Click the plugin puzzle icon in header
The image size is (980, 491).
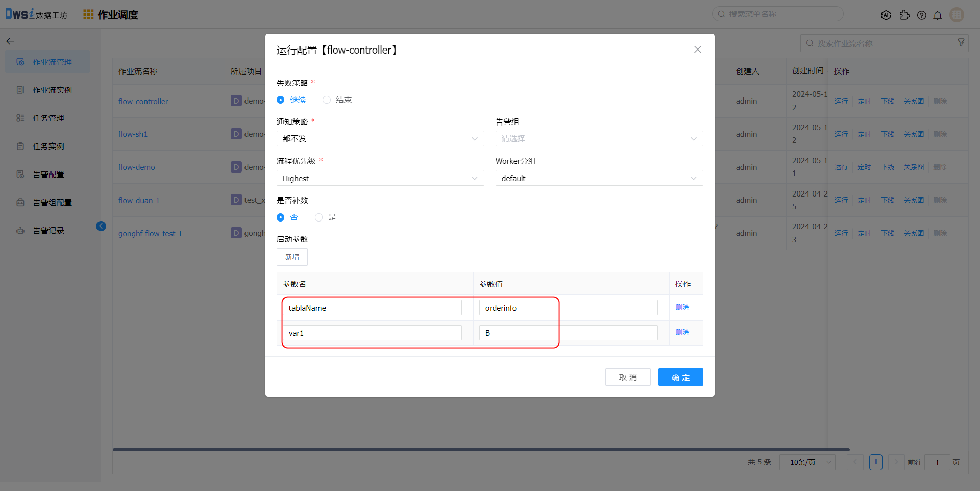click(x=904, y=15)
